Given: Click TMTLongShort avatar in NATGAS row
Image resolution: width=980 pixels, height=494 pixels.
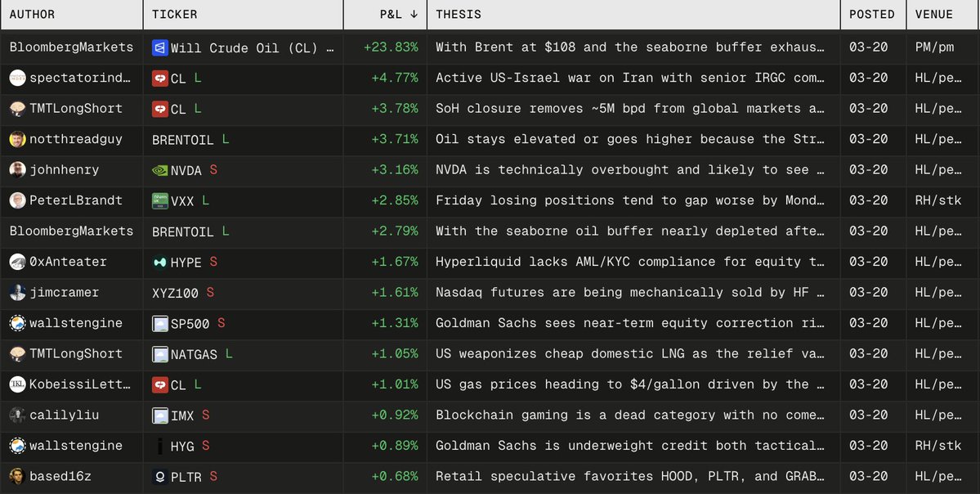Looking at the screenshot, I should point(17,354).
